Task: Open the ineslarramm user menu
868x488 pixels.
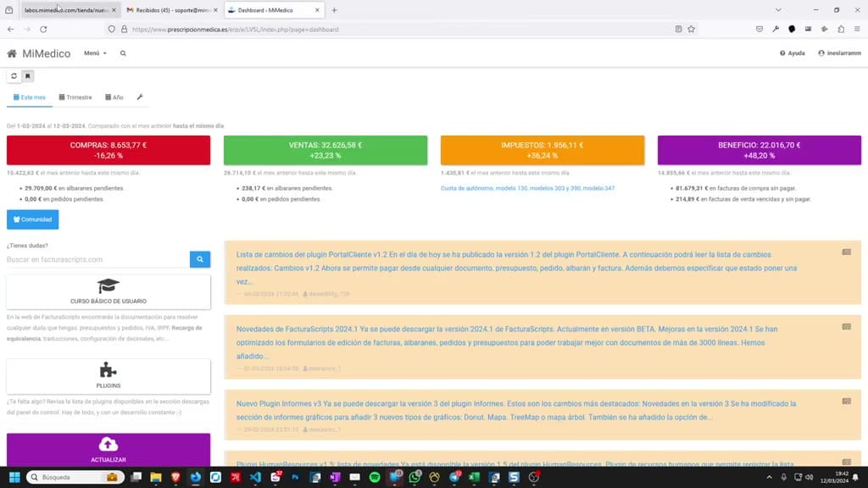Action: (839, 53)
